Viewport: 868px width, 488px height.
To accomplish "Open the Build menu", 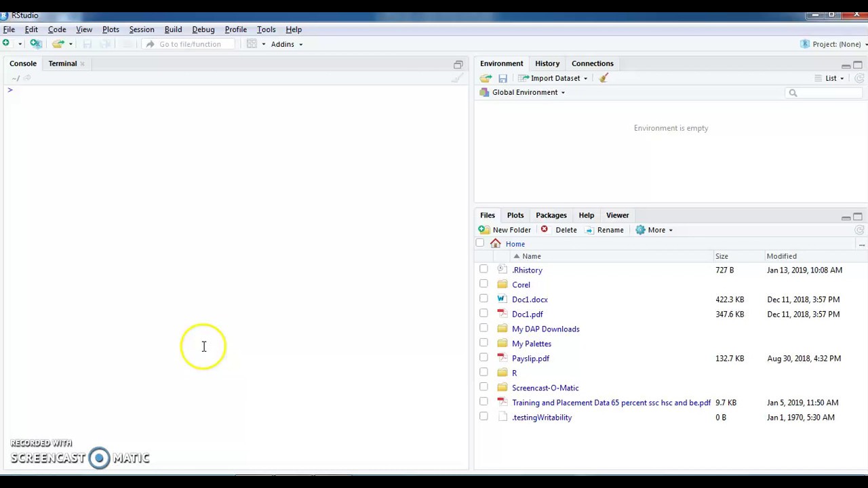I will point(173,29).
